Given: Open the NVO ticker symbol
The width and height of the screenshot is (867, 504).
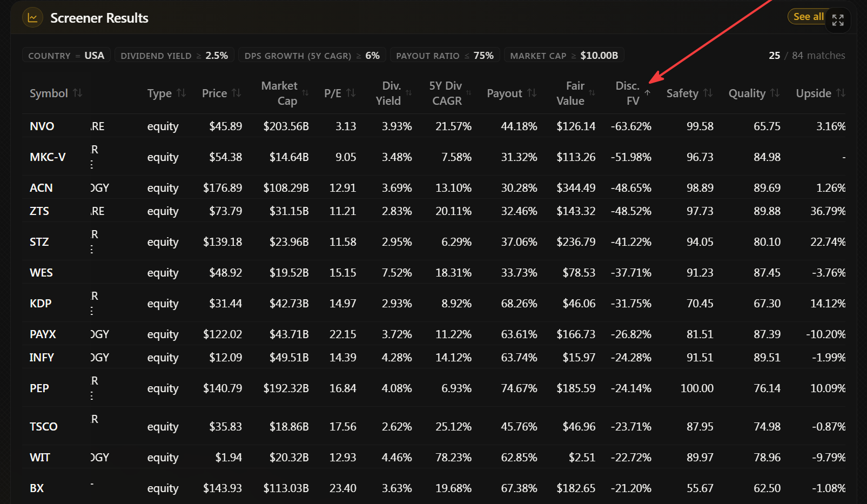Looking at the screenshot, I should tap(42, 126).
